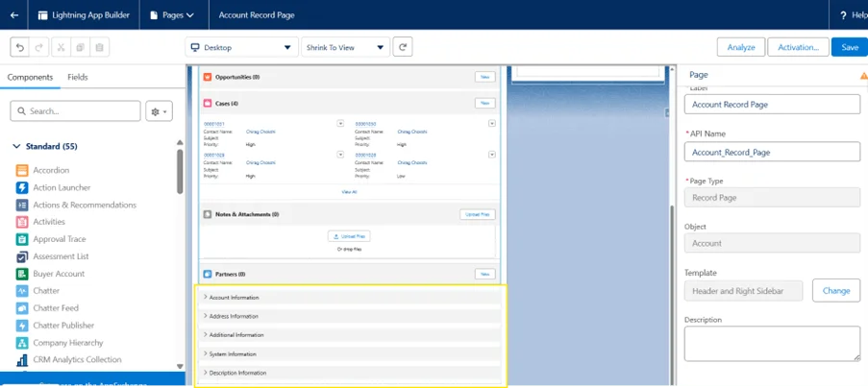Click the Description text area
The width and height of the screenshot is (868, 388).
(772, 344)
